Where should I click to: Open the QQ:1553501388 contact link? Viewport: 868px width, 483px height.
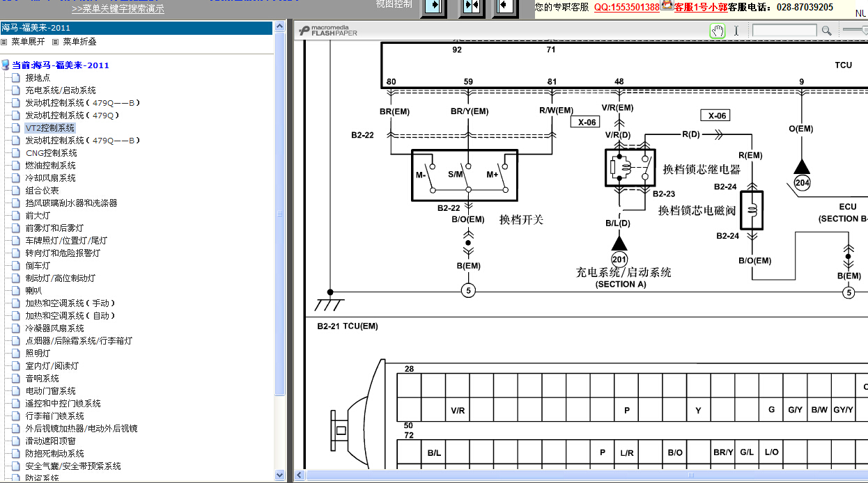(x=626, y=7)
